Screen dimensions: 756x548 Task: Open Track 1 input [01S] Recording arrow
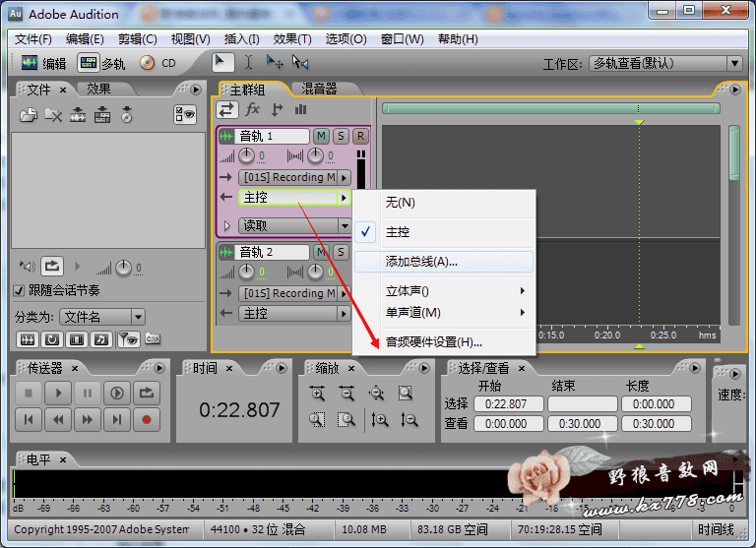(x=344, y=177)
